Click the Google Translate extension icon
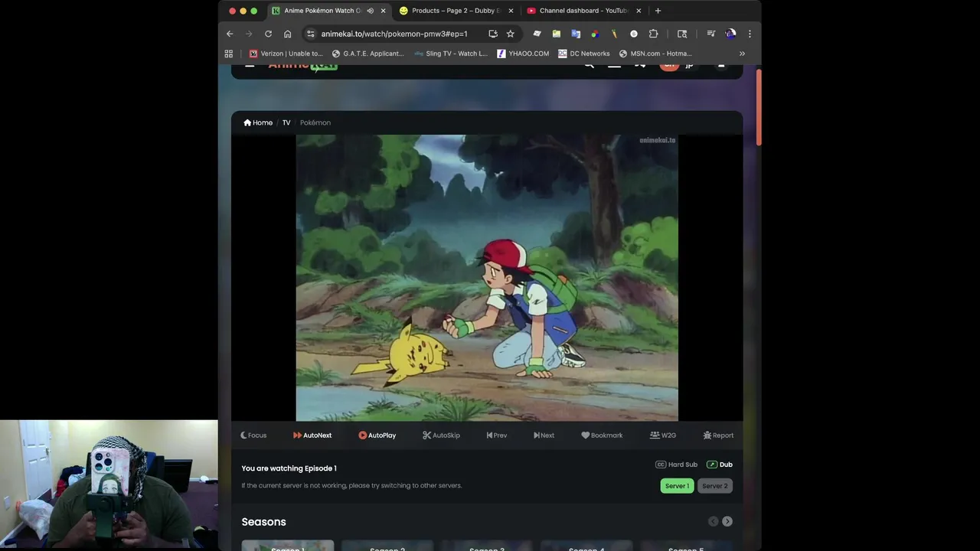The height and width of the screenshot is (551, 980). [x=576, y=34]
